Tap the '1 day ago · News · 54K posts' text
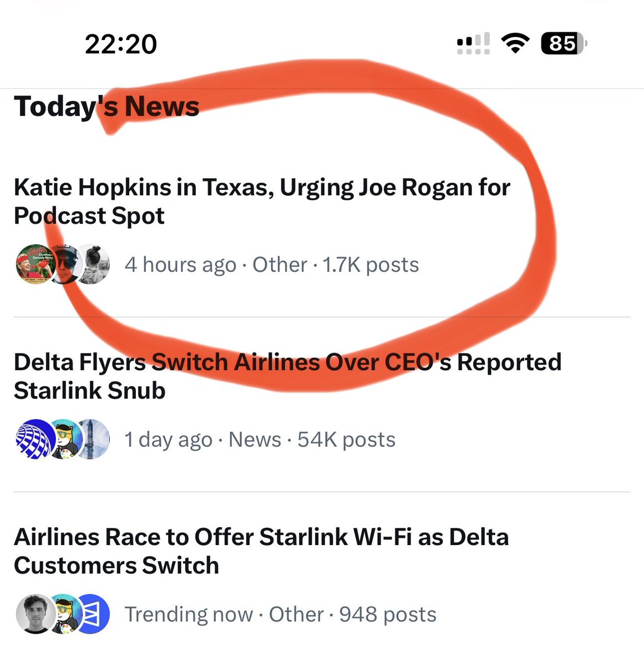644x666 pixels. point(260,440)
